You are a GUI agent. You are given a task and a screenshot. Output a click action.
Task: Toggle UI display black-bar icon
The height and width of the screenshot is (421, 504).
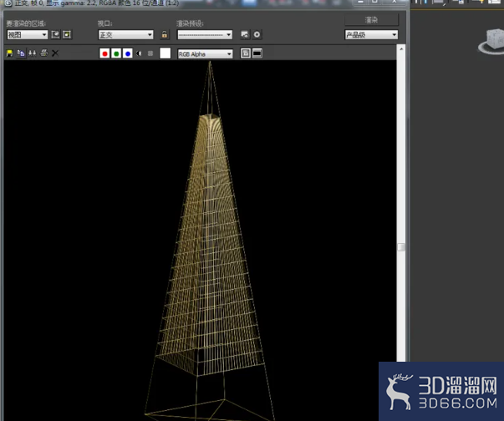[257, 53]
